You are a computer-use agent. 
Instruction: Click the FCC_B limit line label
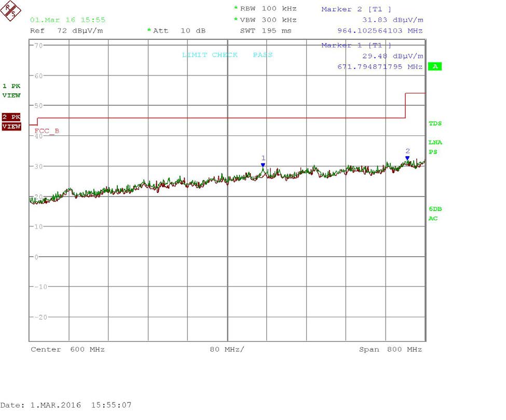[x=47, y=131]
